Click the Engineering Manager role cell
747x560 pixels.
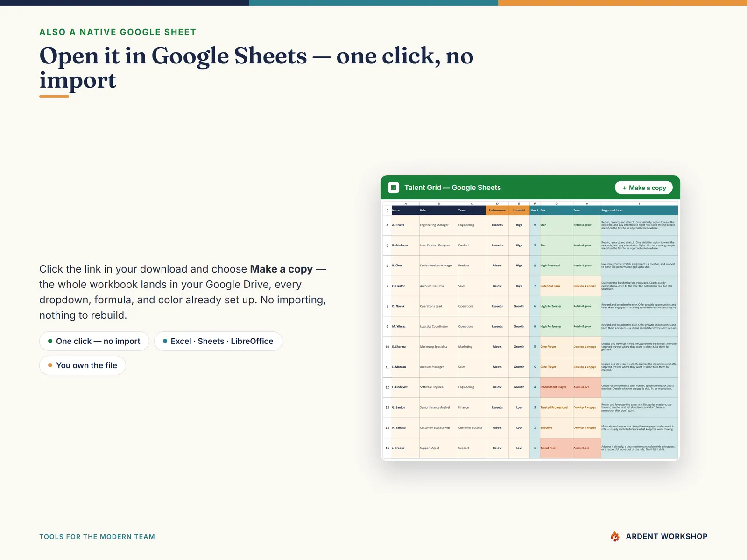[x=439, y=225]
